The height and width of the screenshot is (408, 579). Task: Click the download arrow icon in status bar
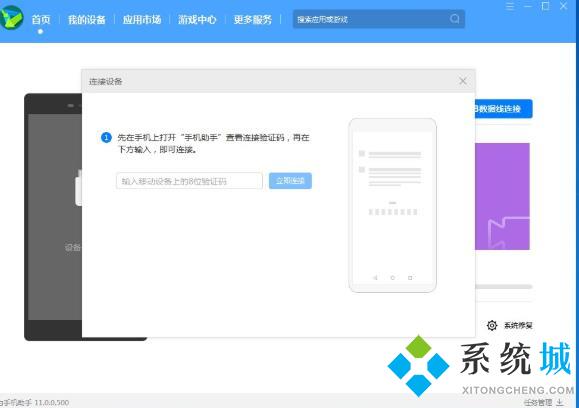pos(560,402)
